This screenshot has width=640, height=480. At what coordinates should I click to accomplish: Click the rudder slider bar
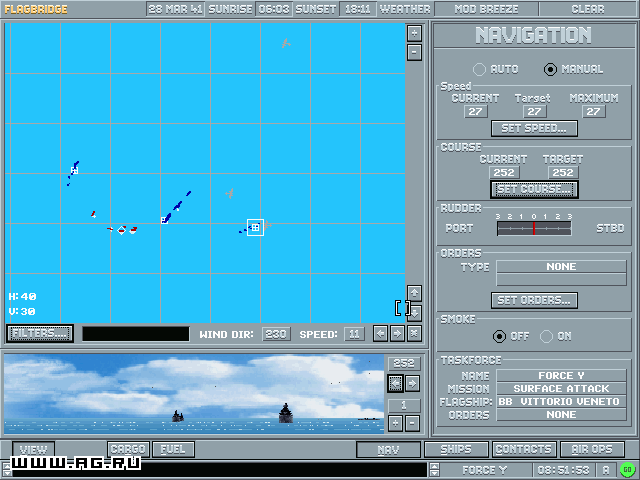click(534, 228)
